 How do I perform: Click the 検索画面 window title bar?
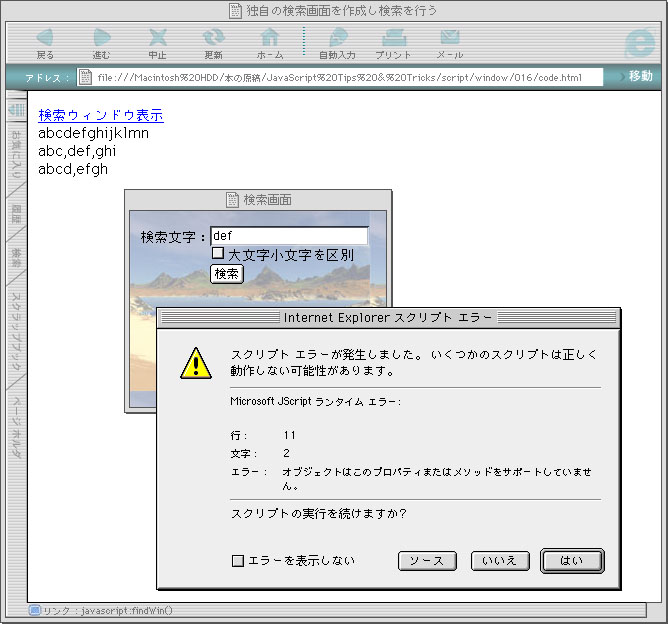(258, 199)
